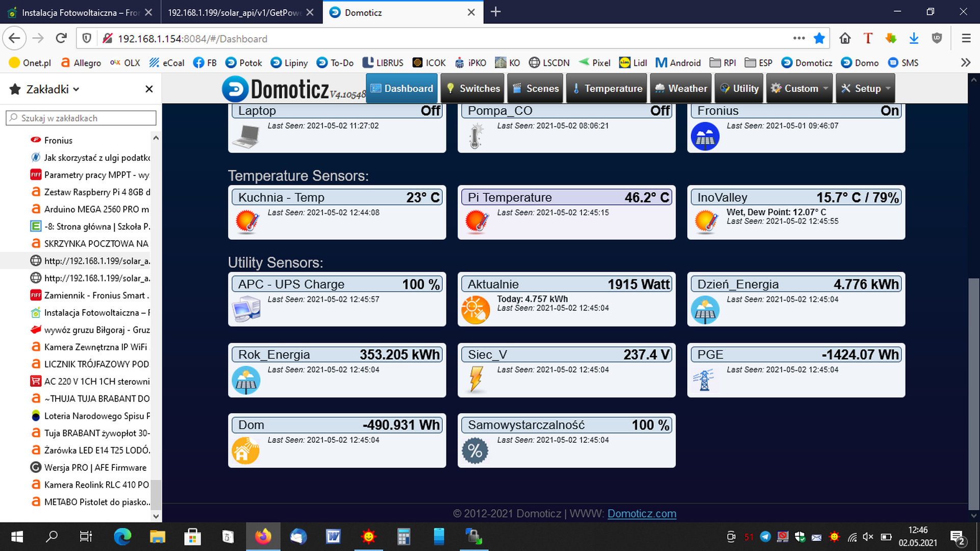
Task: Open the Parametry pracy MPPT bookmark
Action: click(90, 175)
